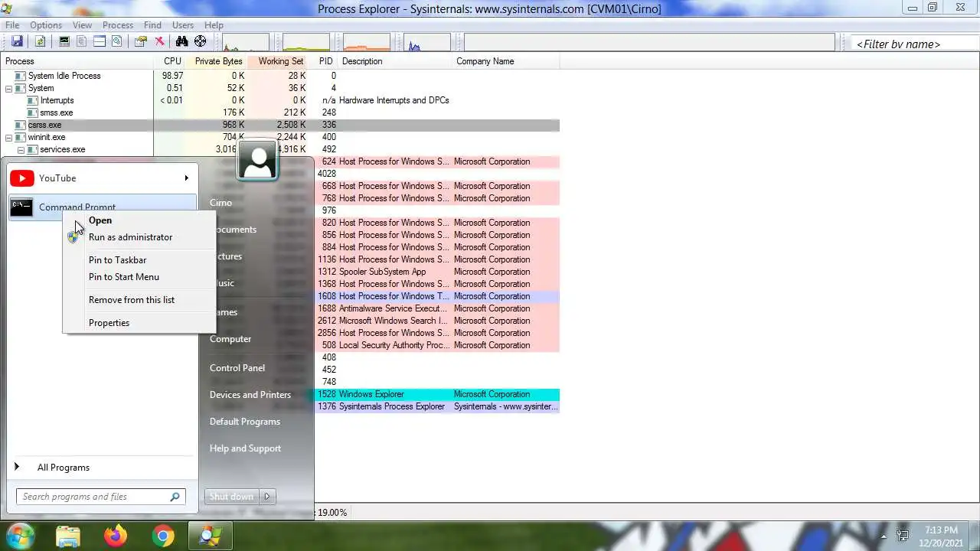Sort by the CPU column header
The height and width of the screenshot is (551, 980).
point(170,61)
